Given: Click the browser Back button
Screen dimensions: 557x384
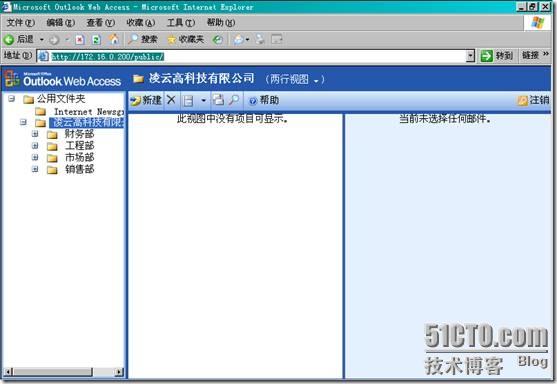Looking at the screenshot, I should tap(19, 39).
